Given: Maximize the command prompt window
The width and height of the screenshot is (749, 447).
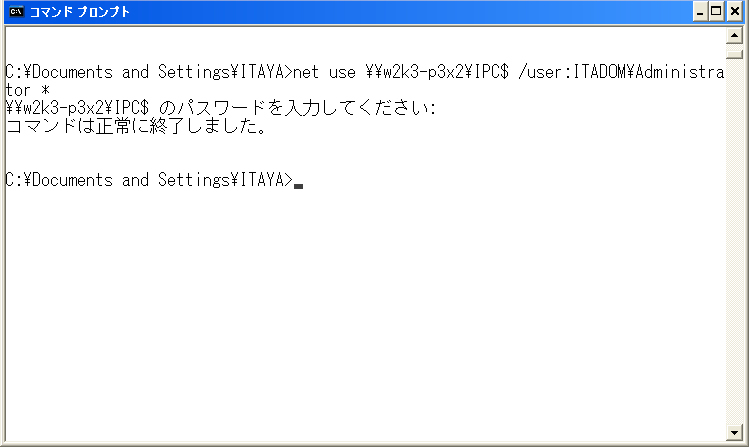Looking at the screenshot, I should coord(716,11).
